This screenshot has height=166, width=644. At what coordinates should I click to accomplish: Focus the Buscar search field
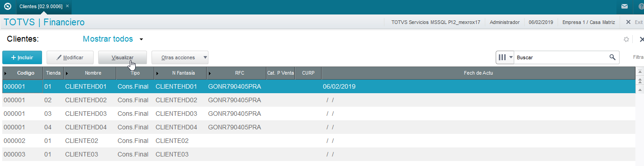561,57
